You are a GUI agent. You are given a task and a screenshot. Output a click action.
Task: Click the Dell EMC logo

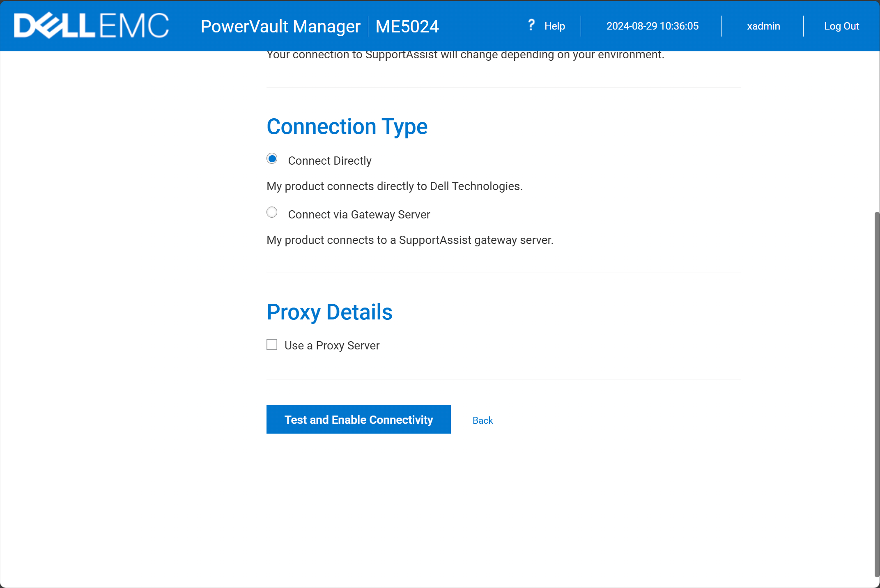coord(91,26)
